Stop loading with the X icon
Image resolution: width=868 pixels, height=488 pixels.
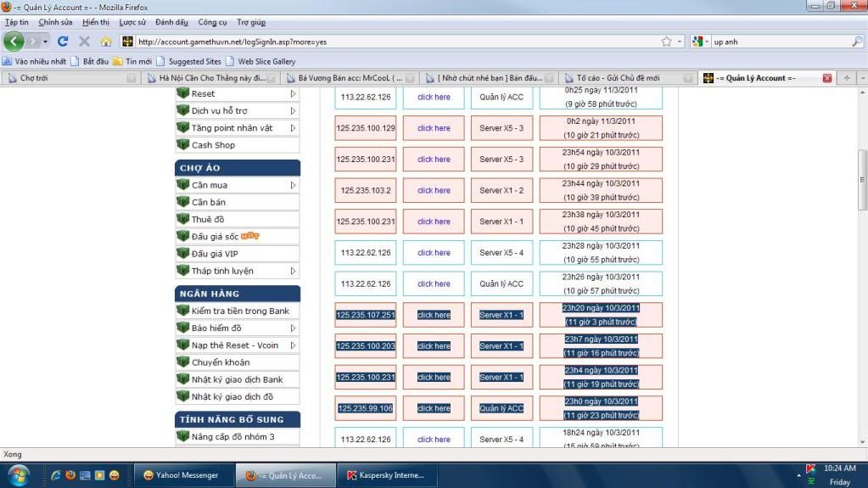pos(84,42)
